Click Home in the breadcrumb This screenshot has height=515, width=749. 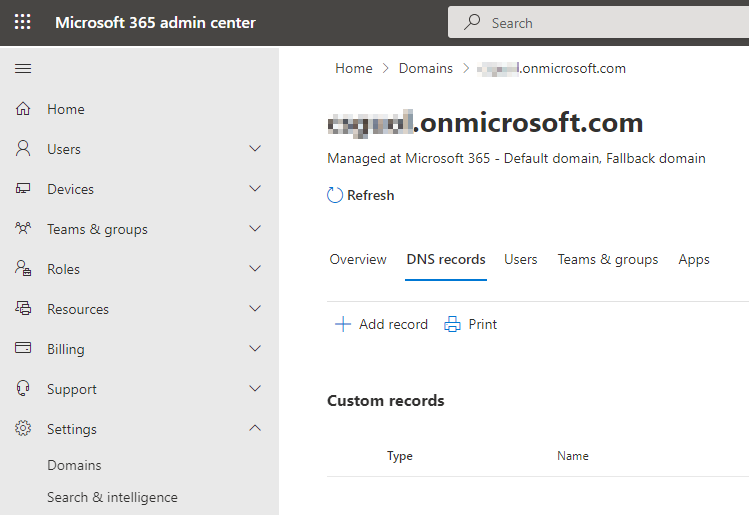(x=353, y=68)
